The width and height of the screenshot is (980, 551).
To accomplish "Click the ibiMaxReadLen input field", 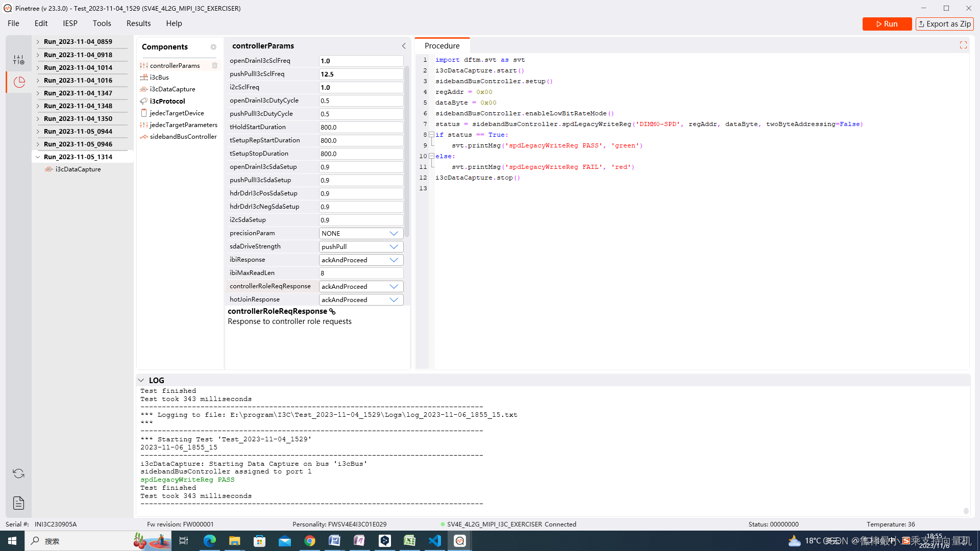I will (361, 273).
